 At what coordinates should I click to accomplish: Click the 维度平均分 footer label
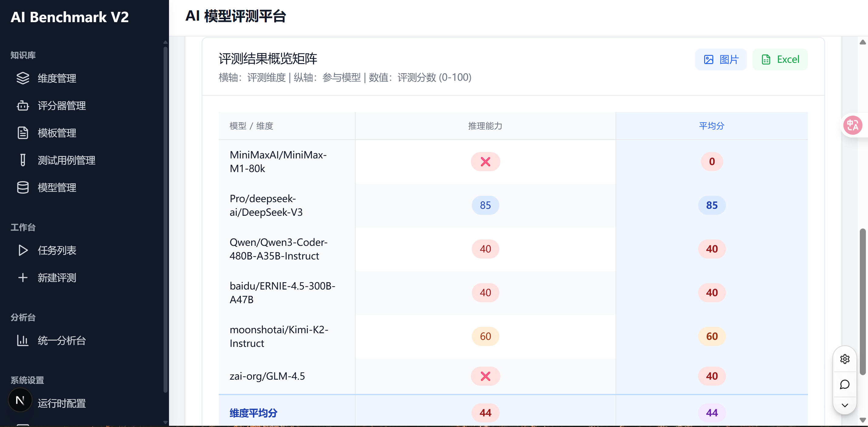point(253,413)
